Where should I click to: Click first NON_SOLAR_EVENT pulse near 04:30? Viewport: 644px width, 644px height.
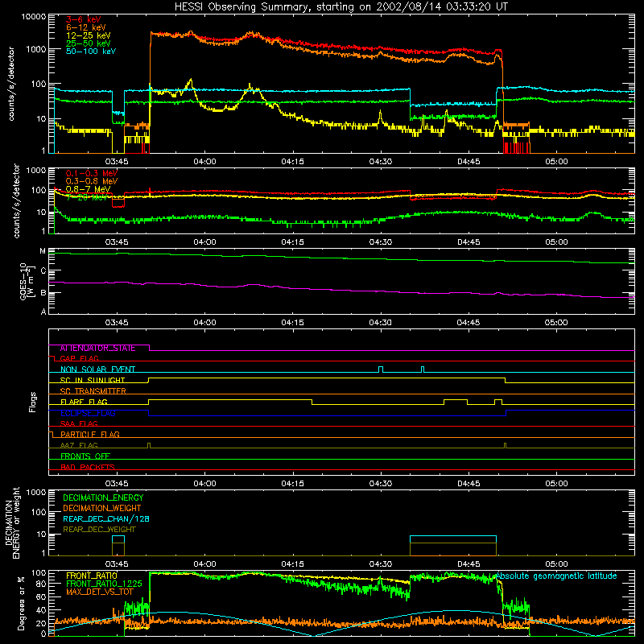pyautogui.click(x=381, y=369)
